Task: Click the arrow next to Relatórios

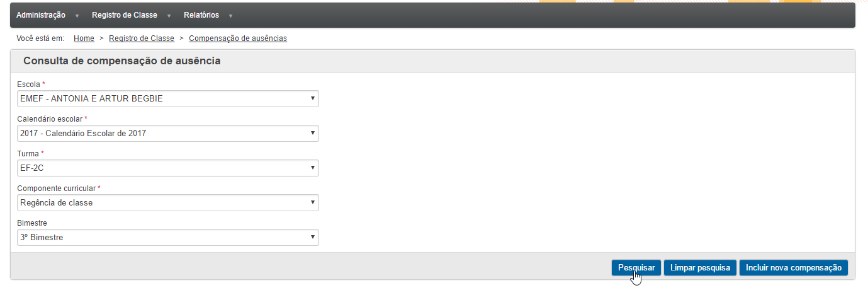Action: coord(230,16)
